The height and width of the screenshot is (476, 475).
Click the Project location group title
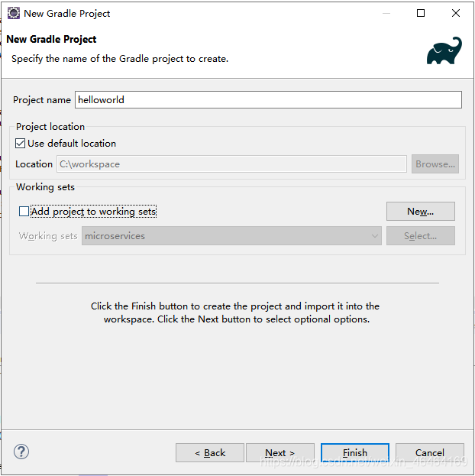pyautogui.click(x=50, y=127)
